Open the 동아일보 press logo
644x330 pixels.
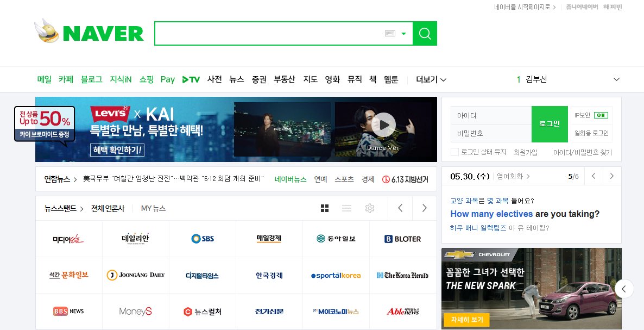(336, 239)
